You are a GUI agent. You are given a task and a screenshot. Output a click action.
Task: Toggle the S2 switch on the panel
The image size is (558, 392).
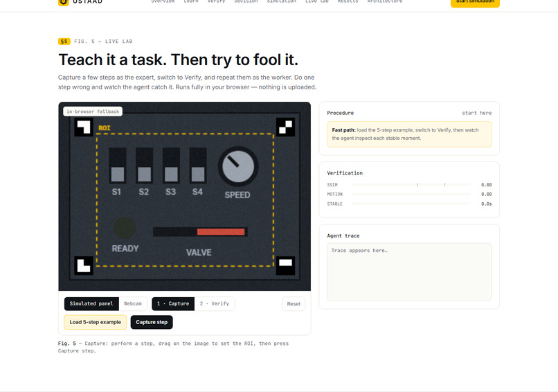tap(144, 166)
